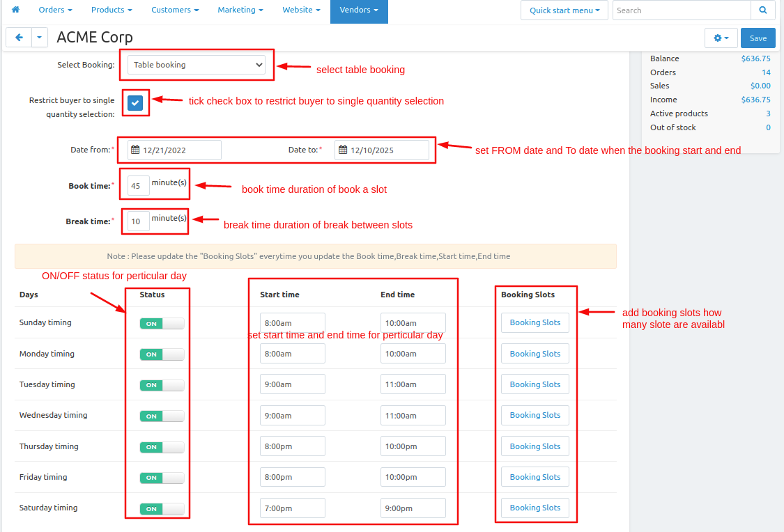Click the Active products count link
The width and height of the screenshot is (784, 532).
(x=768, y=114)
